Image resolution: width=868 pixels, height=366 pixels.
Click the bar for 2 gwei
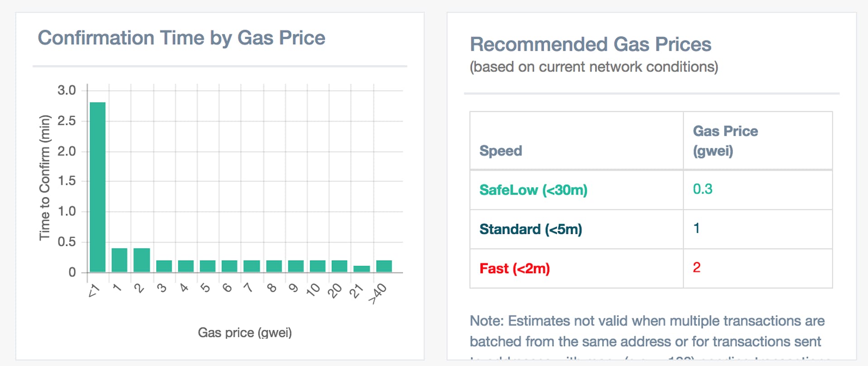142,260
